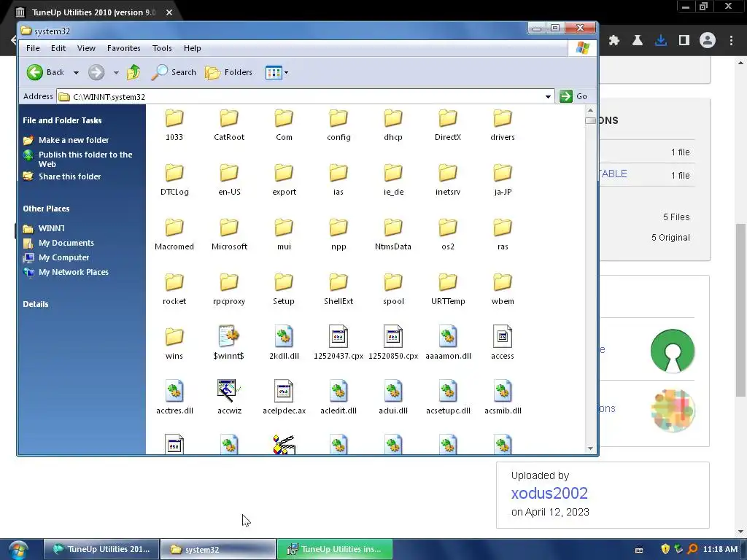Select the 2kdll.dll file

click(x=284, y=343)
